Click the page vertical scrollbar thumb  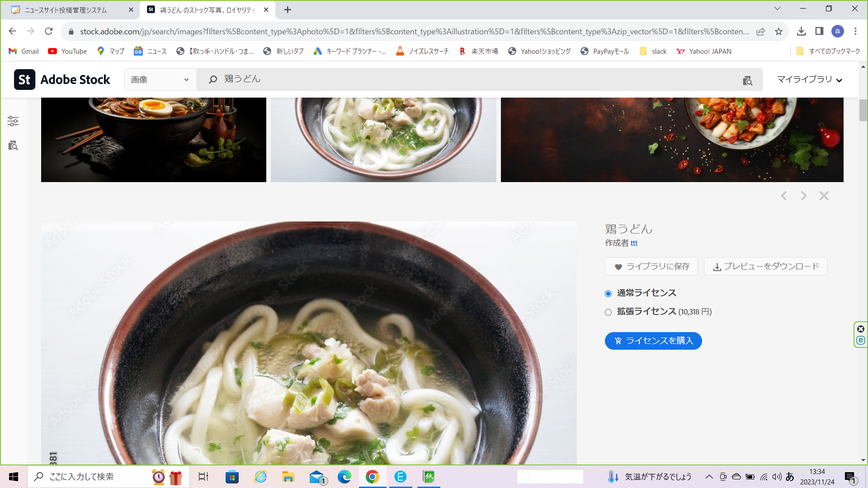click(863, 110)
